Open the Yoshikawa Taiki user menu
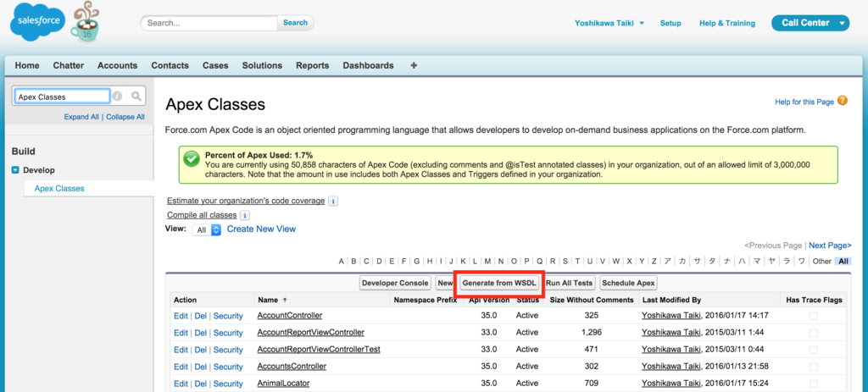The height and width of the screenshot is (392, 868). tap(609, 23)
